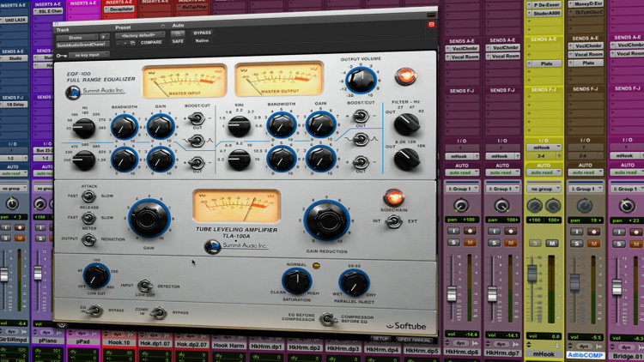This screenshot has height=362, width=644.
Task: Open no group dropdown on mHook track
Action: click(x=544, y=189)
